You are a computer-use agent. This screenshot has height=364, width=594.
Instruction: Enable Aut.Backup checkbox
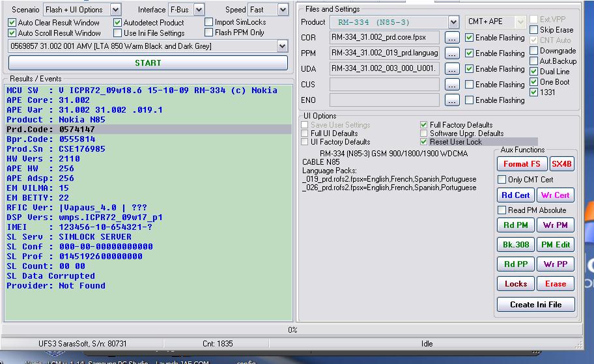coord(534,61)
